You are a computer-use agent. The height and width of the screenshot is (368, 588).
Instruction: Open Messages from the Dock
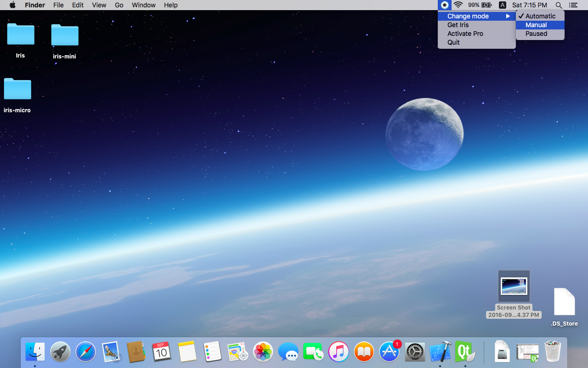[x=288, y=352]
